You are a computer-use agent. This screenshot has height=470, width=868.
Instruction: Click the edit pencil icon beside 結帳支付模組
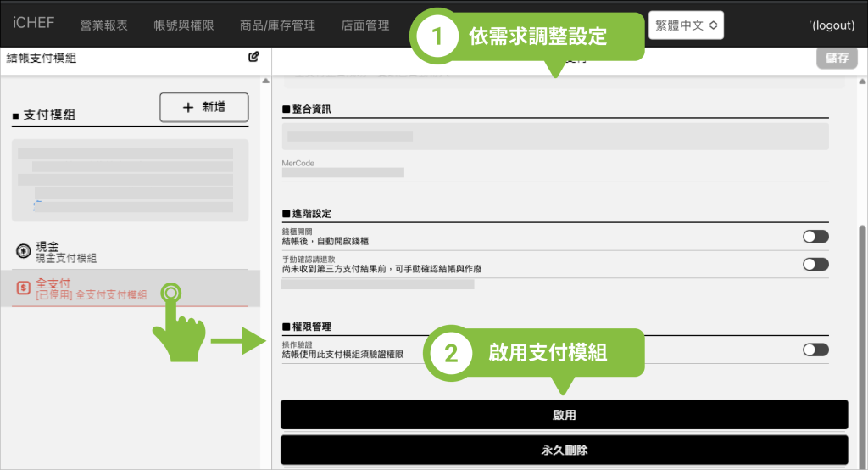pos(253,57)
